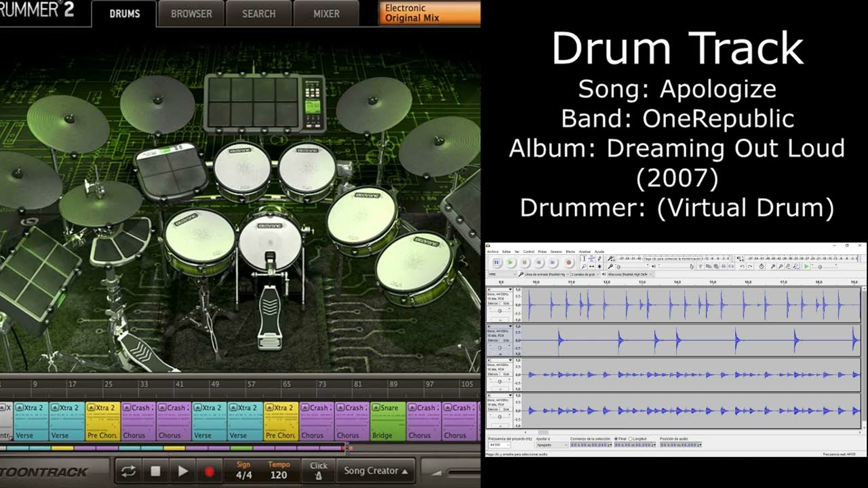Switch to the SEARCH tab
Image resolution: width=868 pixels, height=488 pixels.
258,14
